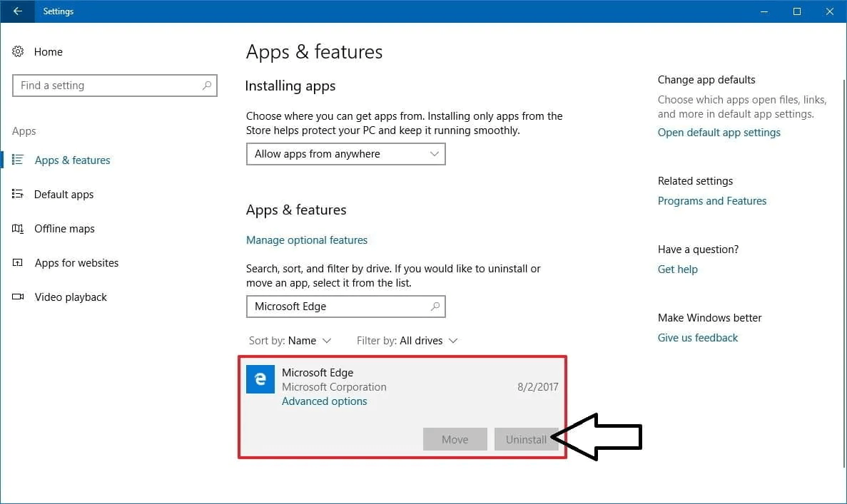Image resolution: width=847 pixels, height=504 pixels.
Task: Navigate to the Default apps page
Action: tap(64, 194)
